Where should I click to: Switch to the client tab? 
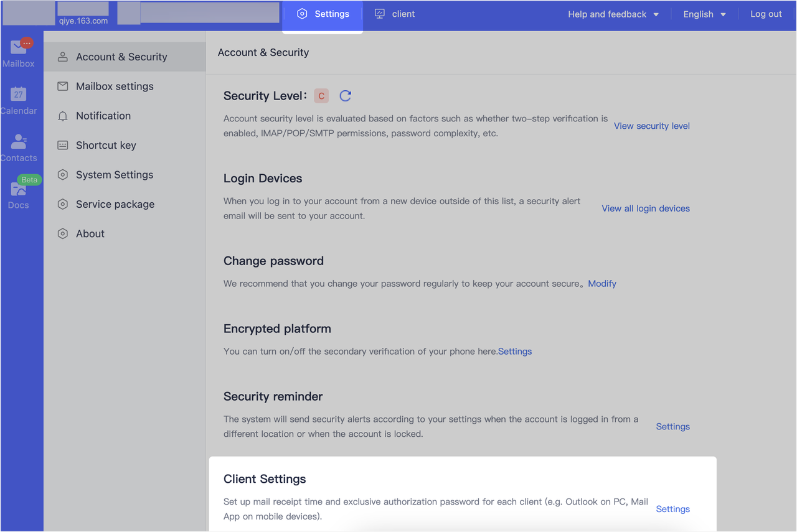click(x=394, y=13)
